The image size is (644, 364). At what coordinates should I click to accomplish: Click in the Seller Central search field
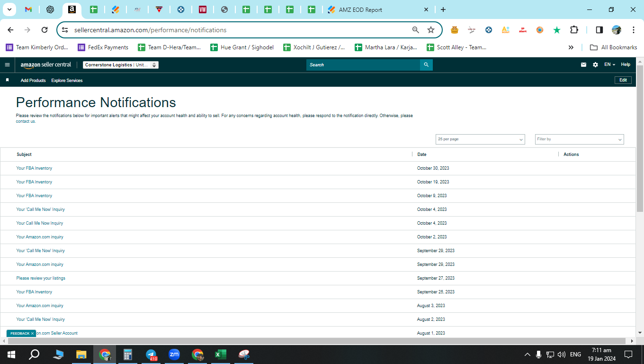point(363,65)
